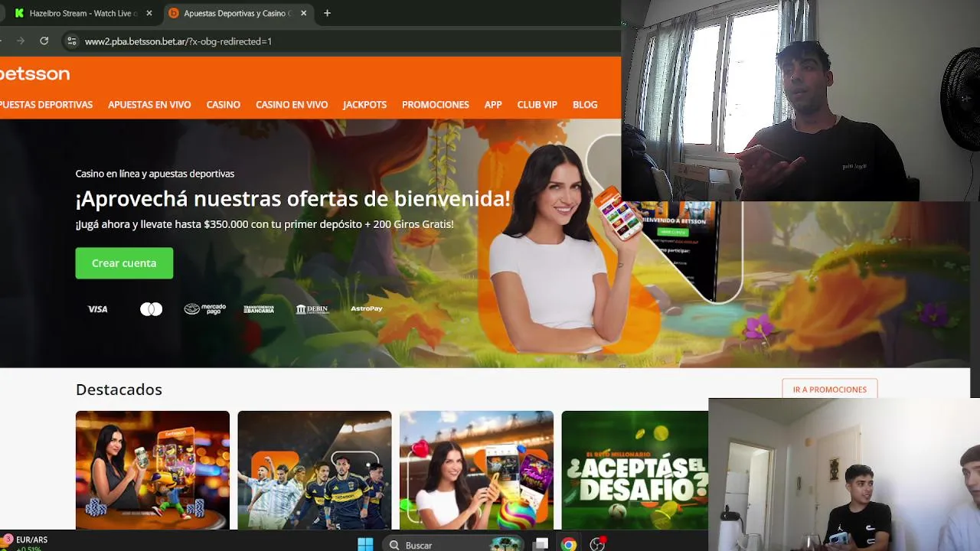Open the football players promotion thumbnail
Screen dimensions: 980x551
coord(315,470)
